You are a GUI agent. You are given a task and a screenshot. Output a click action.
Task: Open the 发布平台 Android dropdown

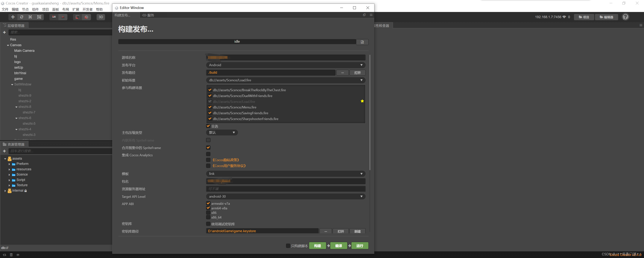pos(285,65)
